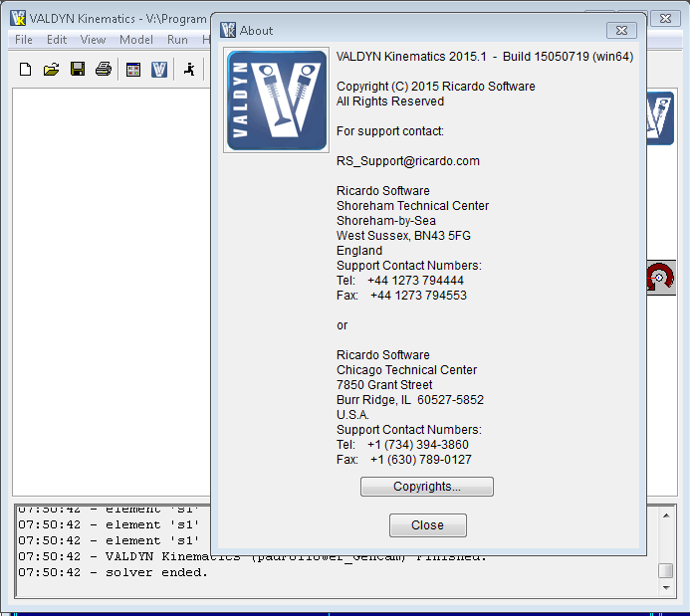690x616 pixels.
Task: Click 'Burr Ridge, IL 60527-5852' text
Action: tap(410, 400)
